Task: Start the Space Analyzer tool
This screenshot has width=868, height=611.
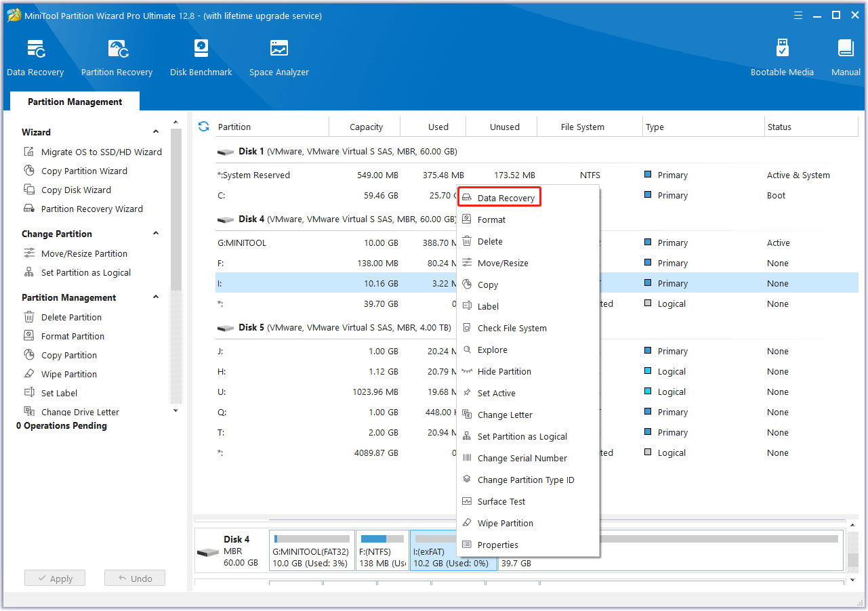Action: click(279, 58)
